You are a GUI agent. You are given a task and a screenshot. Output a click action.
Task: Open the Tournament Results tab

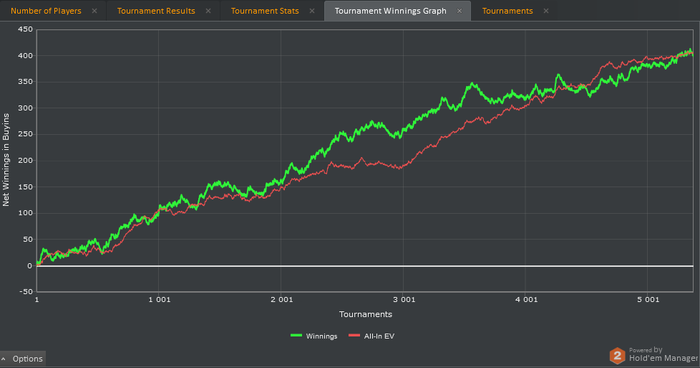(156, 11)
